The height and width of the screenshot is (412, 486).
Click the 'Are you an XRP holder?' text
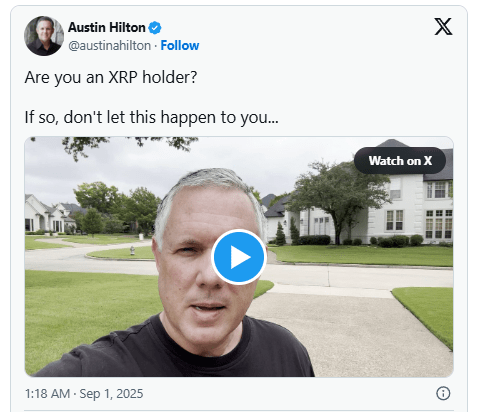(111, 77)
